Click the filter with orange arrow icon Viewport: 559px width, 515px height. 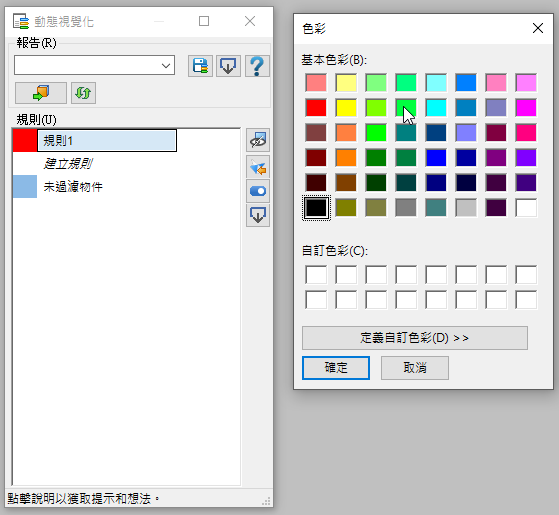tap(258, 167)
